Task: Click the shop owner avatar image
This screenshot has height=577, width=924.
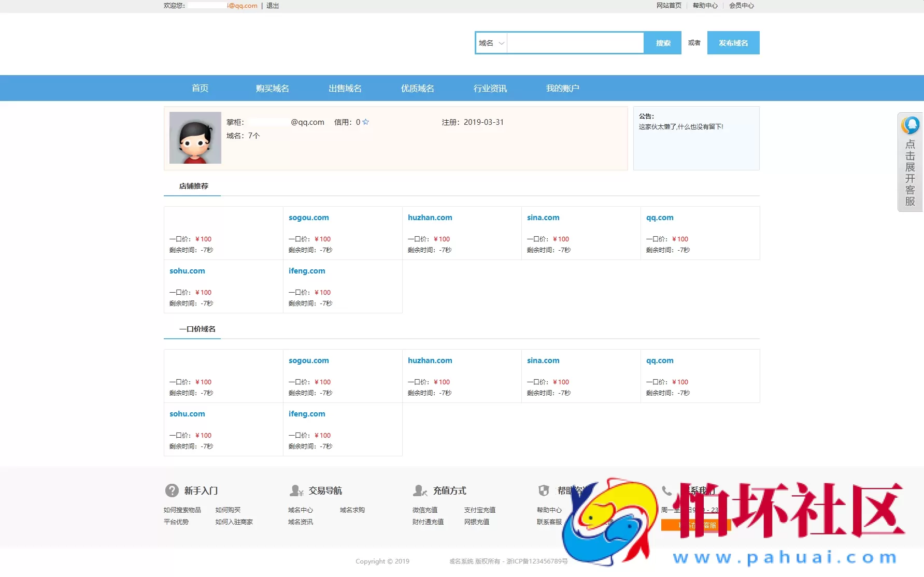Action: 195,138
